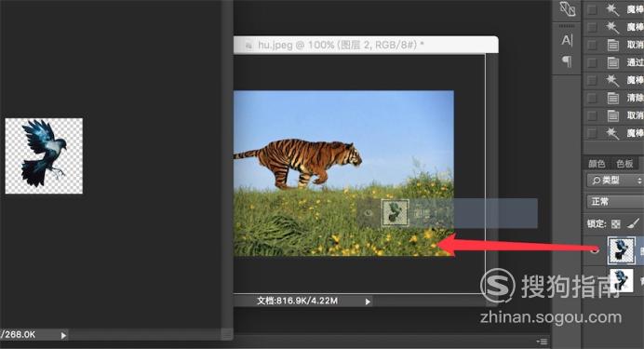The image size is (644, 349).
Task: Activate the hu.jpeg @ 100% document title
Action: [341, 45]
